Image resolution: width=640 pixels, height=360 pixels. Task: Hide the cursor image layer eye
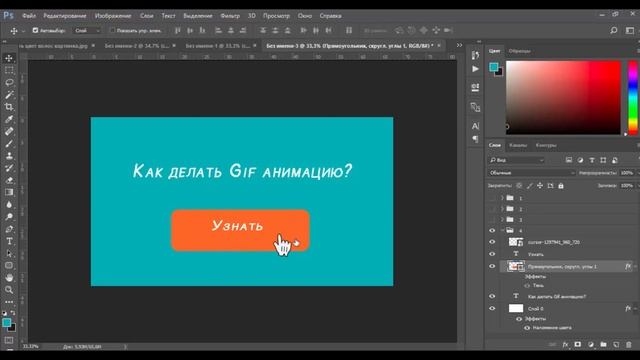coord(492,242)
